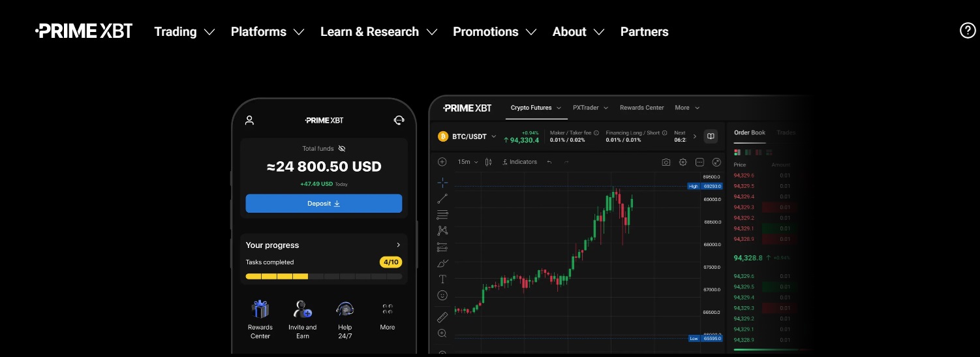Select the forecasting position tool

click(x=442, y=247)
